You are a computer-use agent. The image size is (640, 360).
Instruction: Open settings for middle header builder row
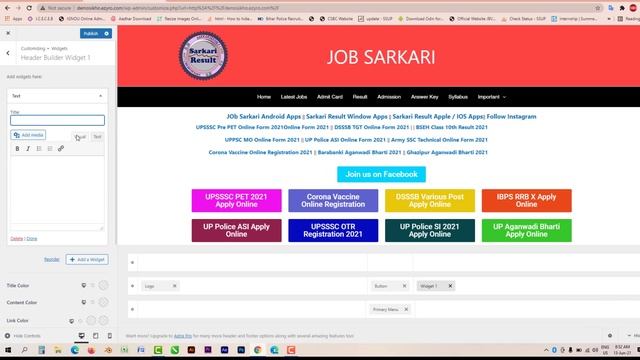132,286
